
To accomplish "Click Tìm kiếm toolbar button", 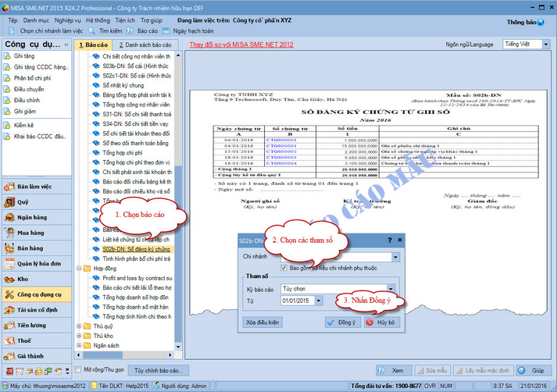I will click(x=105, y=31).
